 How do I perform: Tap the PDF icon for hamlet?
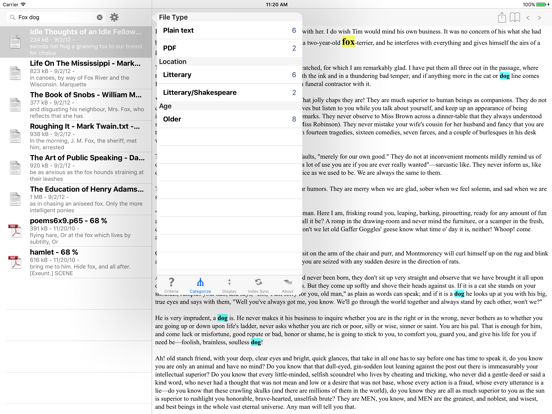(x=15, y=262)
